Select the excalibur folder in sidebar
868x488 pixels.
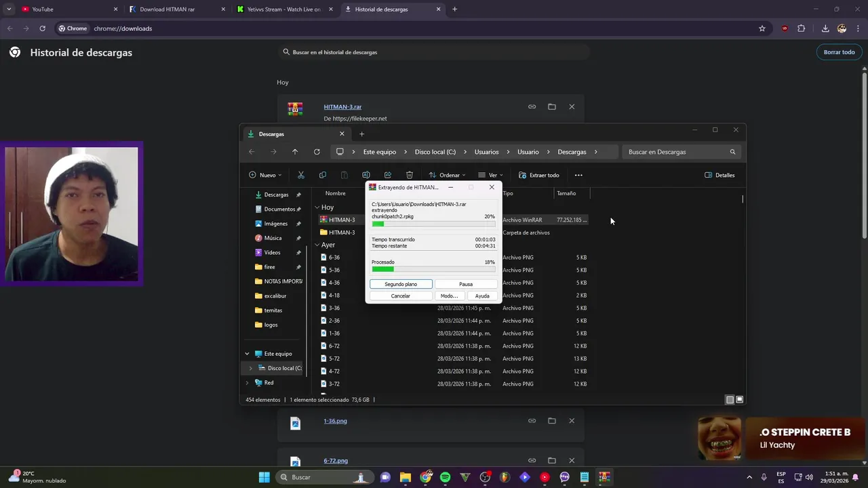[x=275, y=296]
